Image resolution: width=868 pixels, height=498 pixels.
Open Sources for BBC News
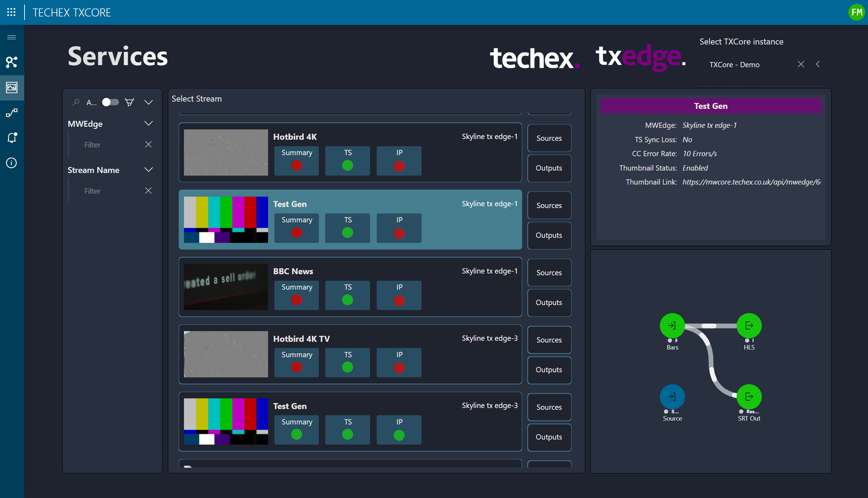[x=549, y=272]
